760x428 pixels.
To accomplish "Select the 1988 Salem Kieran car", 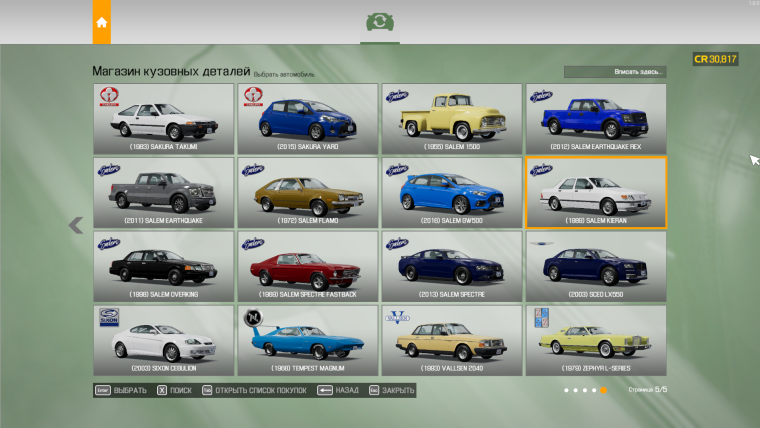I will 596,192.
